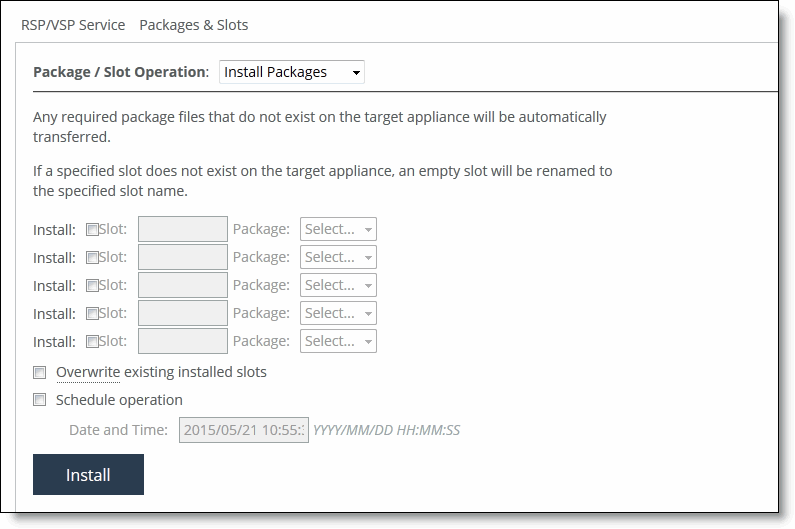Image resolution: width=795 pixels, height=529 pixels.
Task: Enable the third Install row checkbox
Action: coord(92,285)
